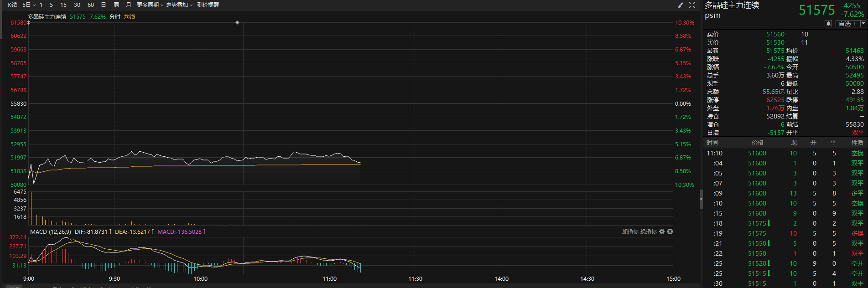The width and height of the screenshot is (868, 288).
Task: Expand the 走势叠加 overlay menu
Action: [179, 5]
